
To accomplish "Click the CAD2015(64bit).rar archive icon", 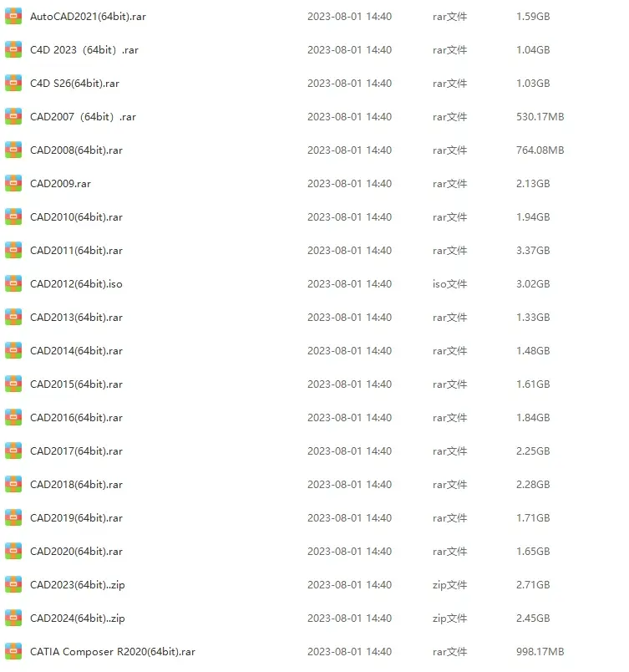I will [x=13, y=384].
